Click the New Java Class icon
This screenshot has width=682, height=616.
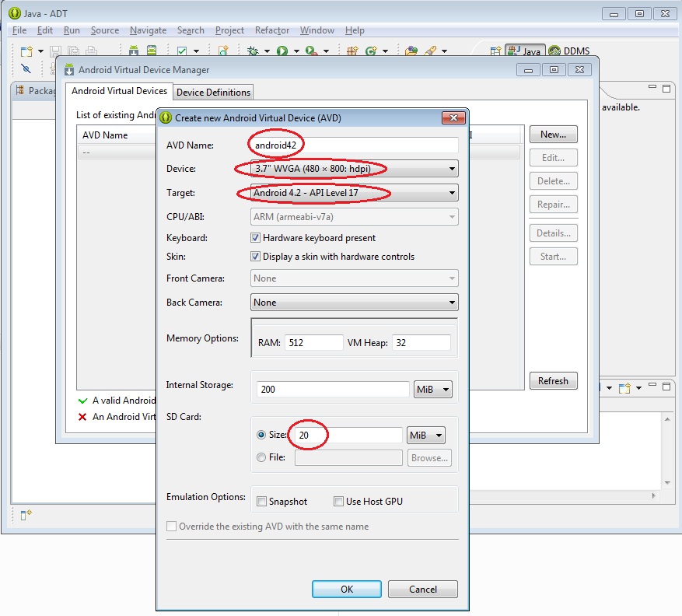pyautogui.click(x=371, y=51)
